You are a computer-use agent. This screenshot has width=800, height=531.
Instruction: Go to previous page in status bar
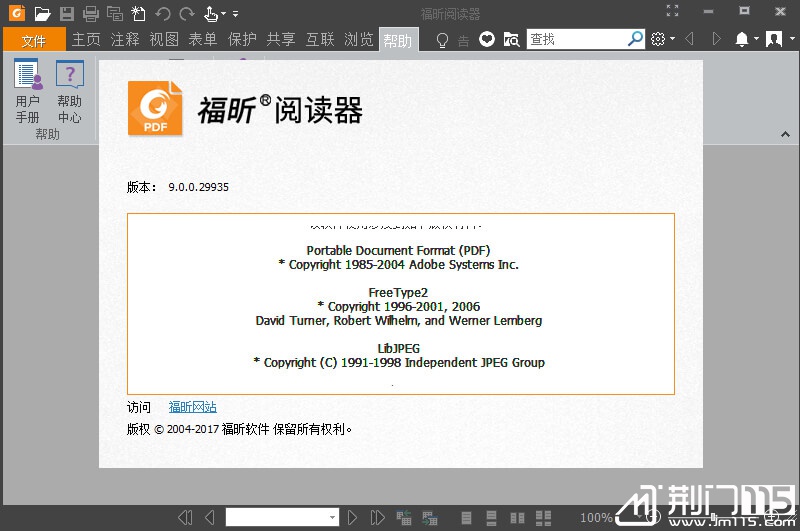pos(210,518)
